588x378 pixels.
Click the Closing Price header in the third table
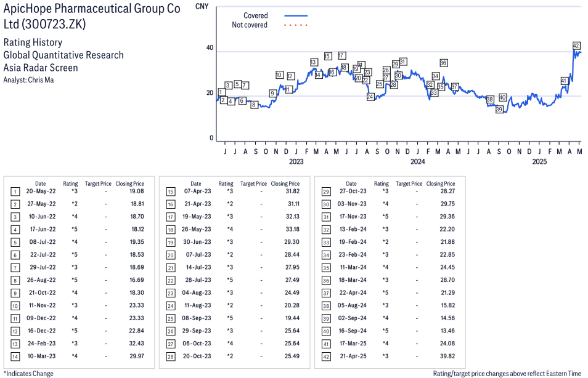(x=441, y=184)
